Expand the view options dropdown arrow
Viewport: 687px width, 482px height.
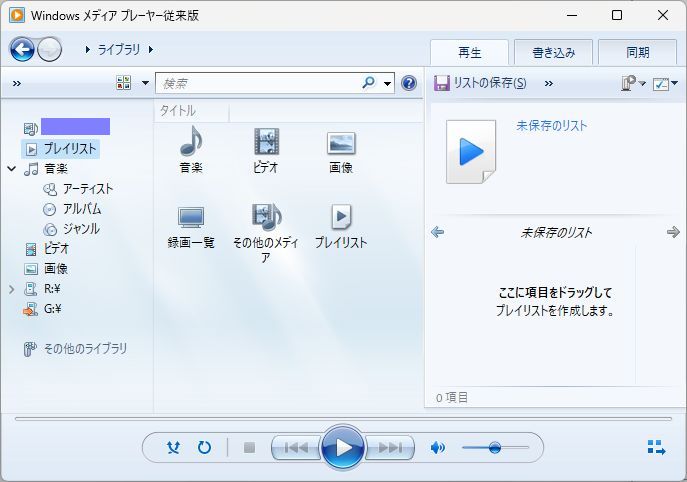coord(145,83)
